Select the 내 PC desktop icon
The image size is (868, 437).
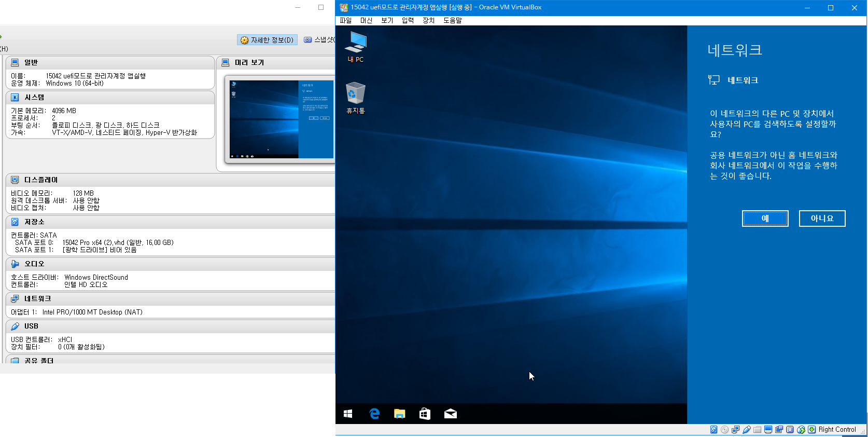pos(356,47)
